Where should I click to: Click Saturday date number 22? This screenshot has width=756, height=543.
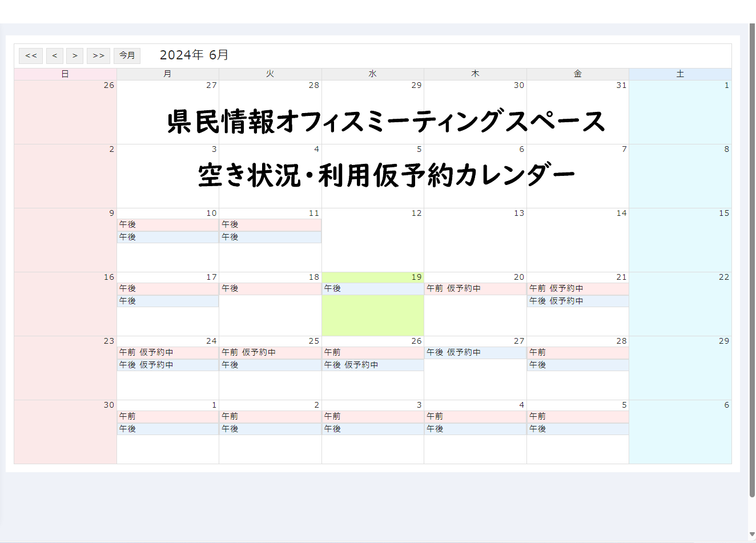[x=724, y=277]
